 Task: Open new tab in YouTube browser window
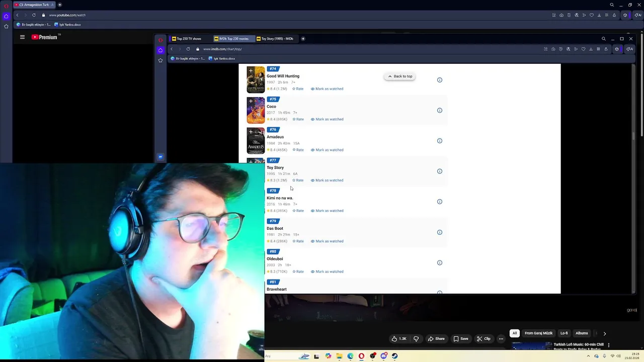[60, 5]
